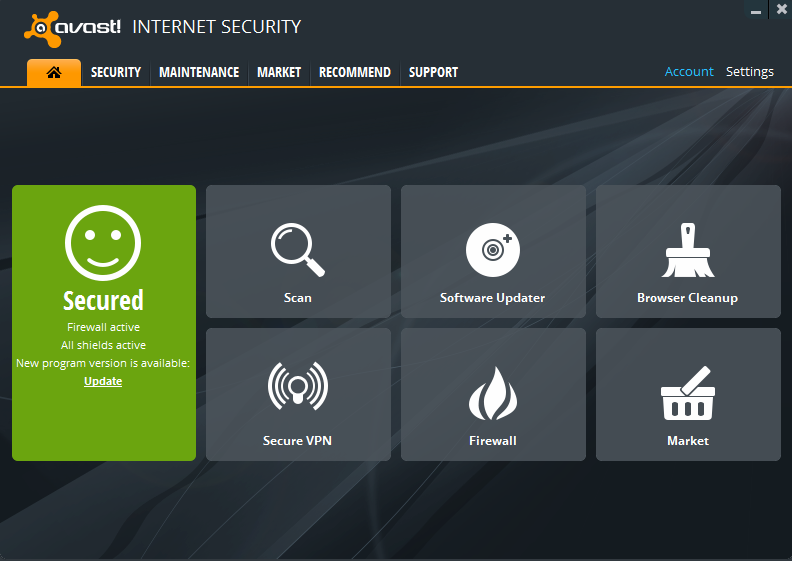Click the 'Firewall' tile label
This screenshot has width=792, height=561.
[x=493, y=440]
